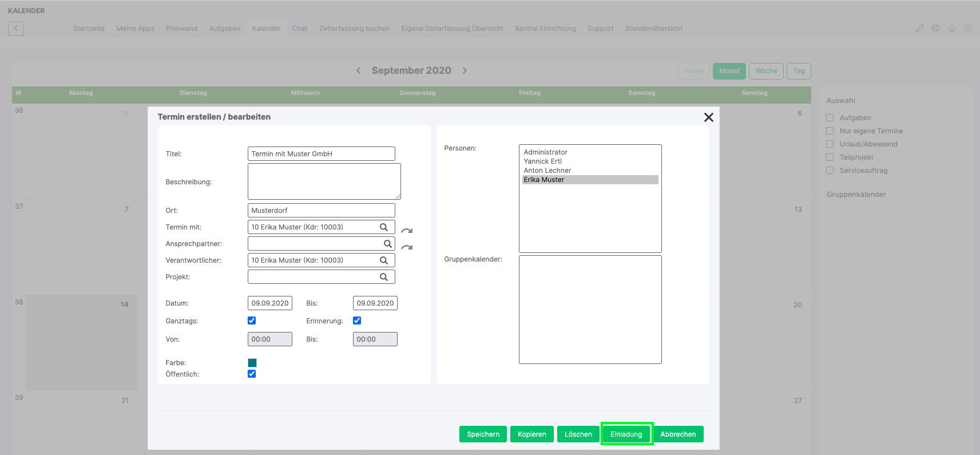Open the teal Farbe color swatch
The height and width of the screenshot is (455, 980).
(x=252, y=363)
